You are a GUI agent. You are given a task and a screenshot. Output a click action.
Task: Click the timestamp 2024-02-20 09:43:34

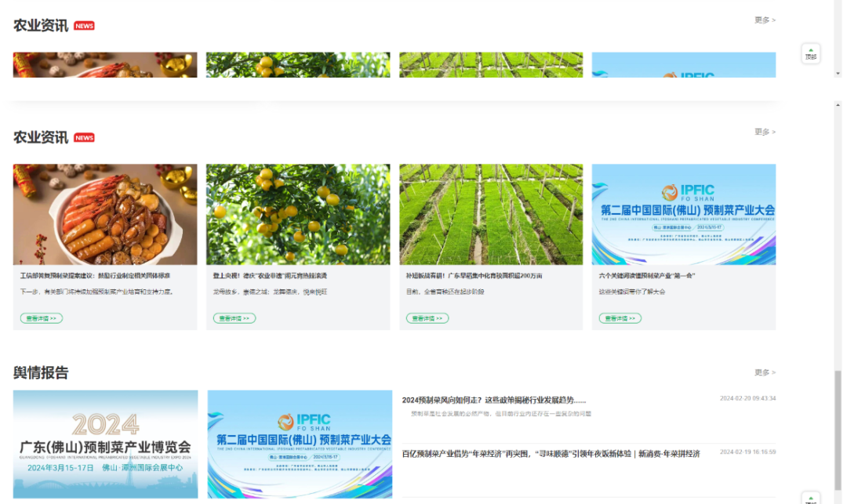[x=747, y=398]
